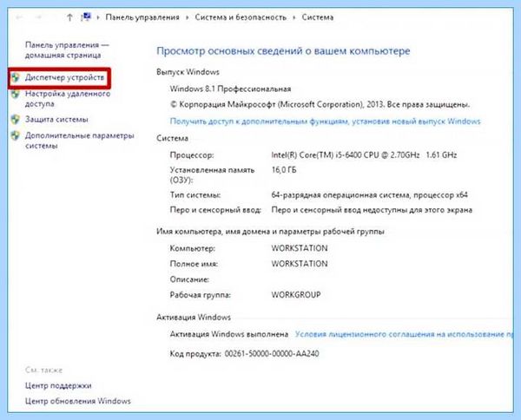Click the Рабочая группа label
The height and width of the screenshot is (420, 521).
coord(200,295)
